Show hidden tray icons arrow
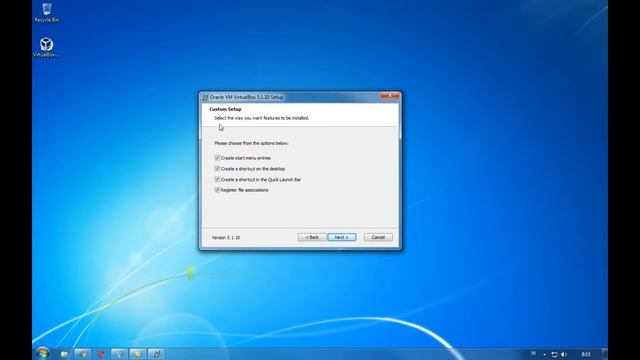The height and width of the screenshot is (360, 640). point(544,354)
